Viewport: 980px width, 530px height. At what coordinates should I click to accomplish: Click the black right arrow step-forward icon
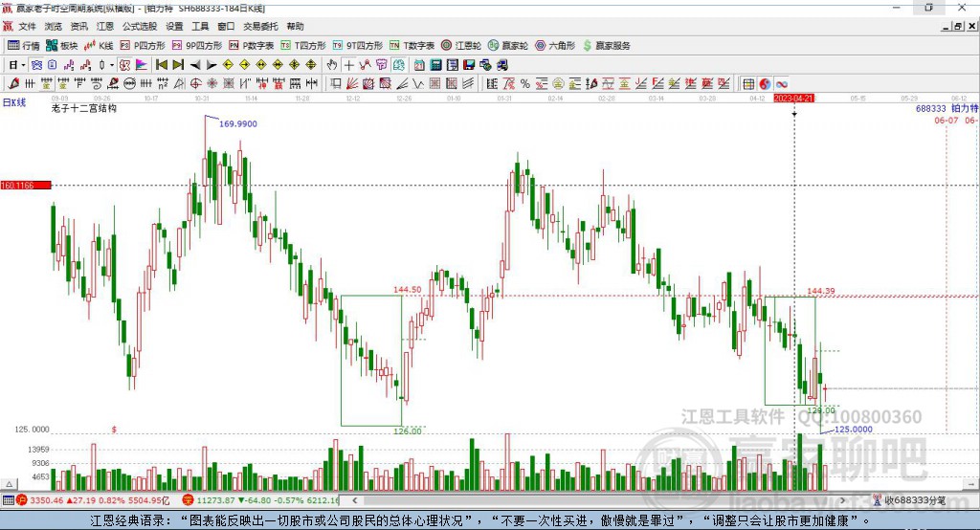212,65
